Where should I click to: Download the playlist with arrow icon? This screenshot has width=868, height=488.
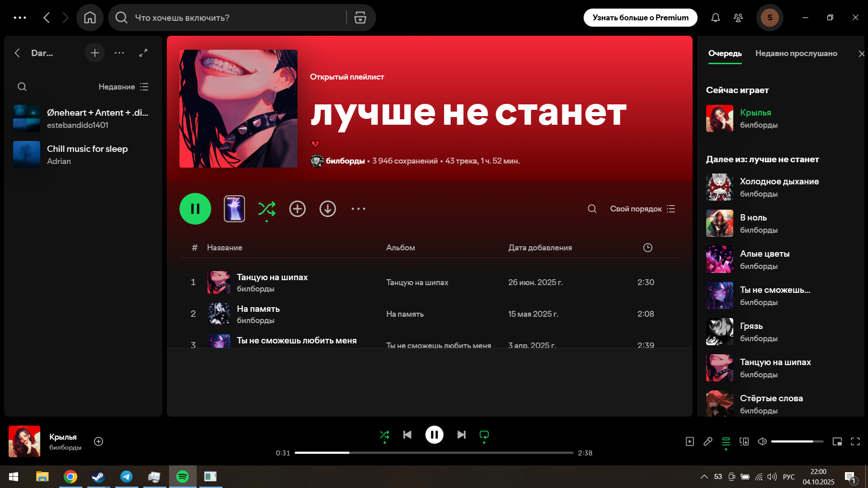[328, 209]
